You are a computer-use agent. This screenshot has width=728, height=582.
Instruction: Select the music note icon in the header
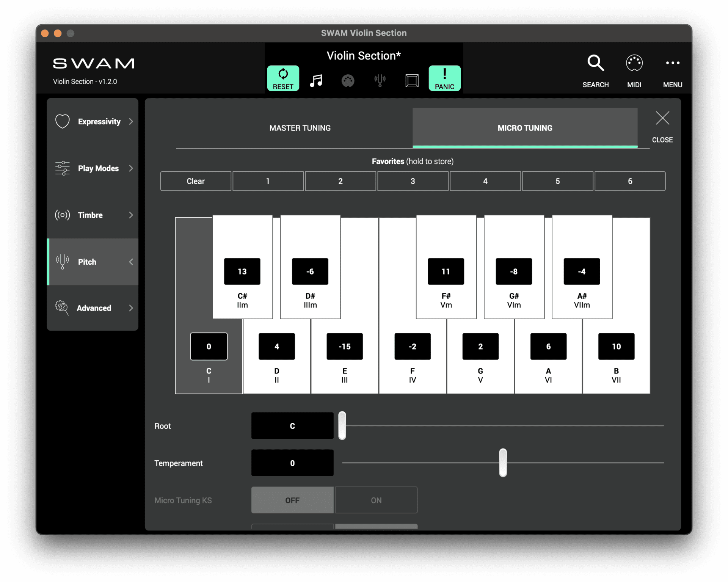pyautogui.click(x=316, y=80)
